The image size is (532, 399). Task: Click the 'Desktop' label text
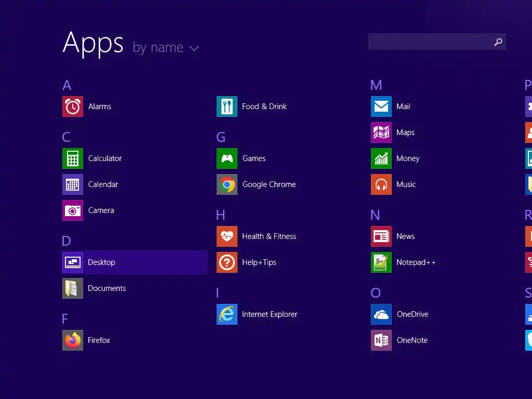pos(101,262)
